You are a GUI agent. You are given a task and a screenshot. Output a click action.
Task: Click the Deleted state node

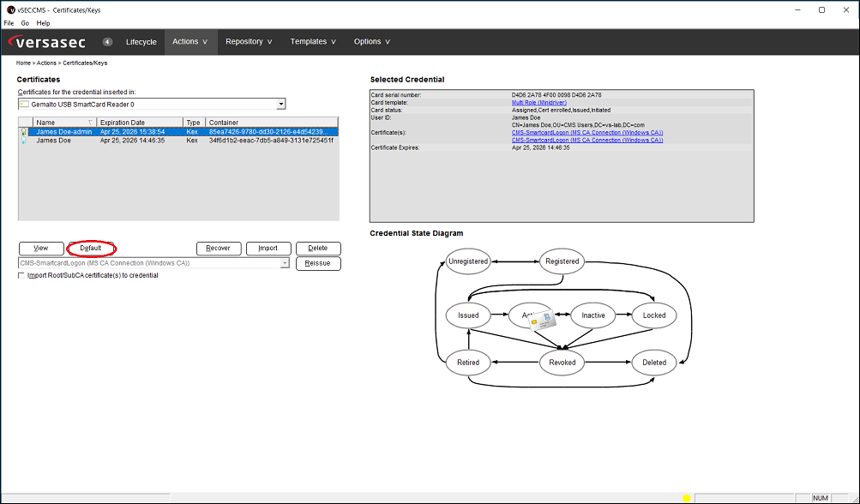tap(653, 363)
